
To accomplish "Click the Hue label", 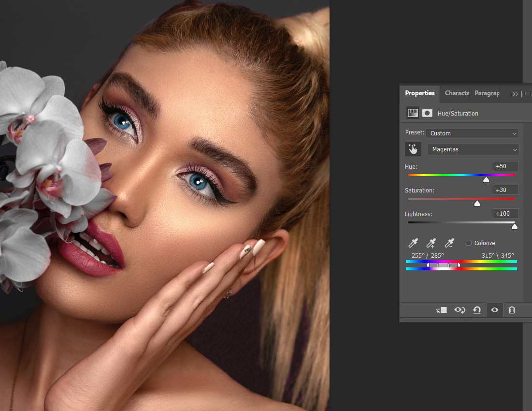I will [411, 167].
